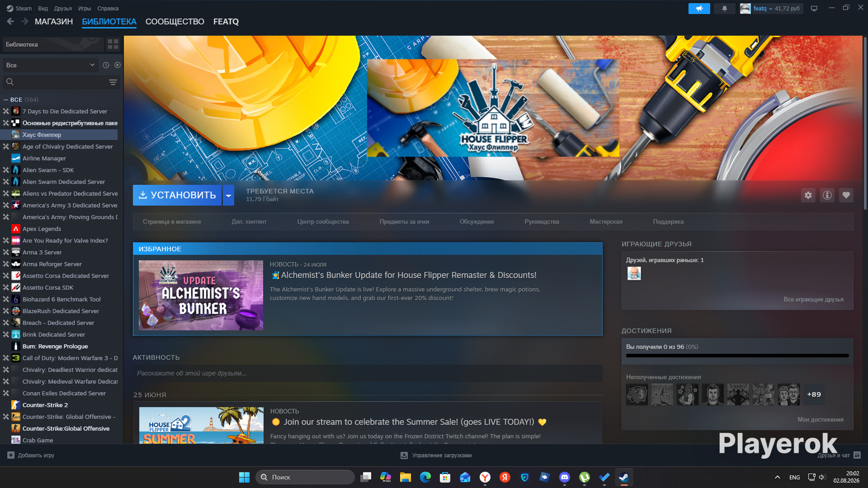Switch library to grid collections view
Viewport: 868px width, 488px height.
coord(113,44)
